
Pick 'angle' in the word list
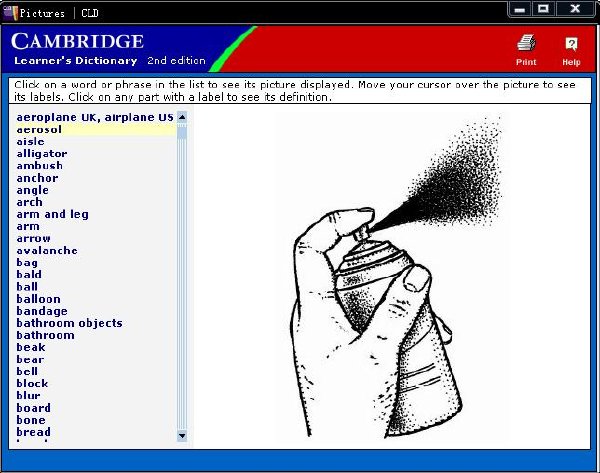click(x=33, y=190)
